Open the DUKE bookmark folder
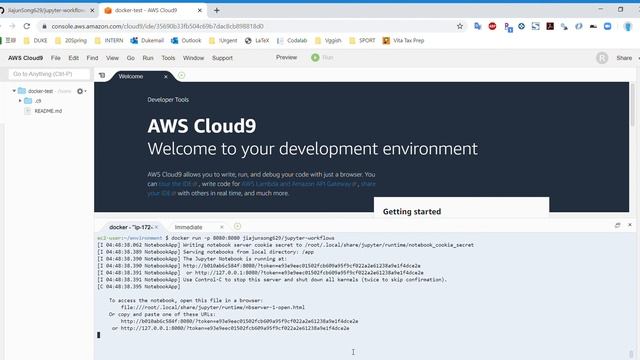The height and width of the screenshot is (360, 640). (x=36, y=40)
